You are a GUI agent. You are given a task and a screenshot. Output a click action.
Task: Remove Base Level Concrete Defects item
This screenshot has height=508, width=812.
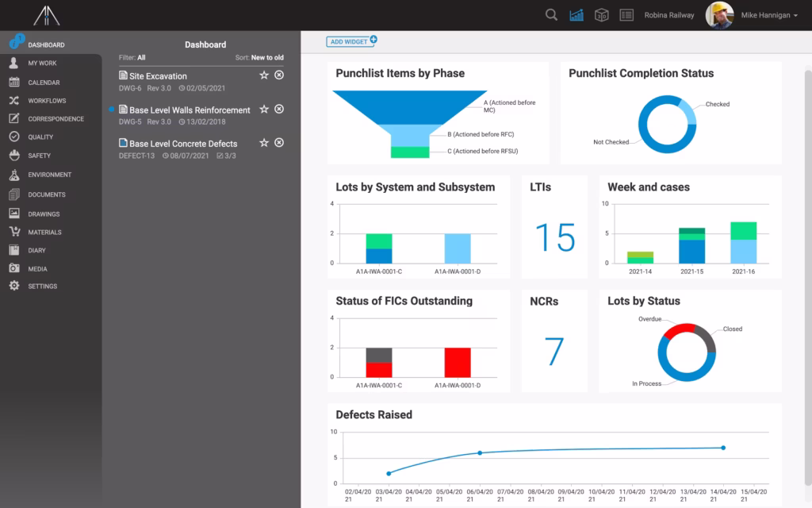(279, 143)
